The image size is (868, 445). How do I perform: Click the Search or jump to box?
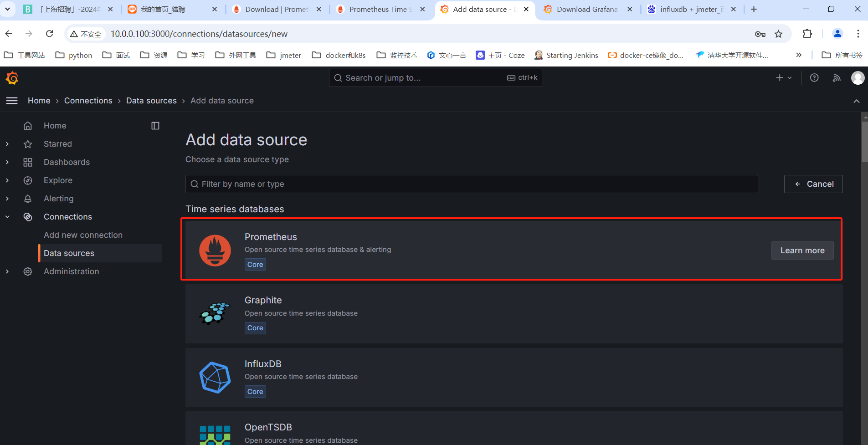pyautogui.click(x=436, y=78)
